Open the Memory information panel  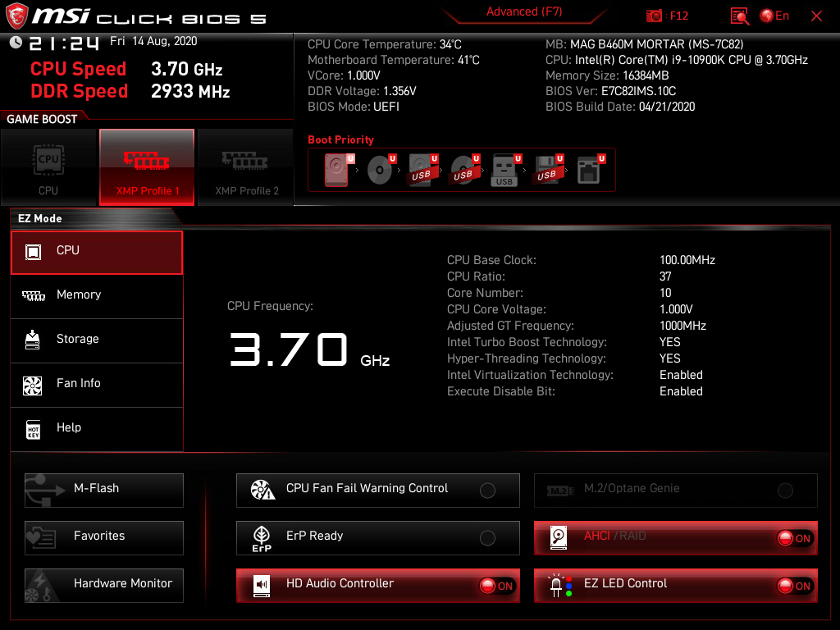(96, 294)
